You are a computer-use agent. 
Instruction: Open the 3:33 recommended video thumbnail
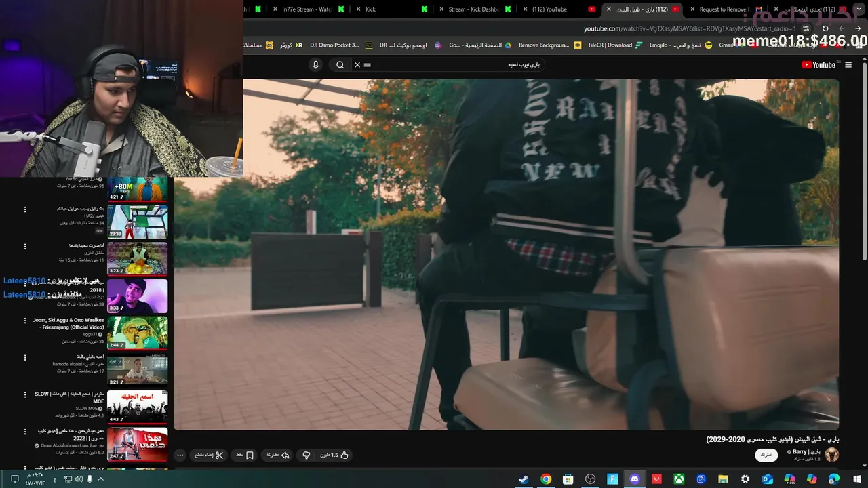coord(137,296)
